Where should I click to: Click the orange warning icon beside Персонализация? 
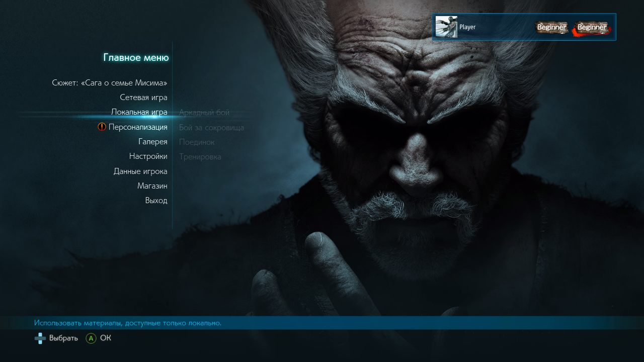pos(102,127)
